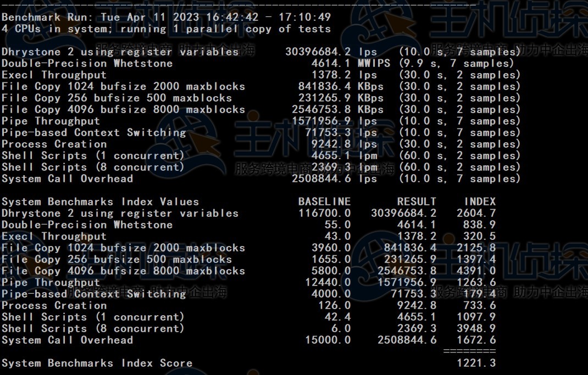588x375 pixels.
Task: Select the index value 4391.0
Action: (x=476, y=271)
